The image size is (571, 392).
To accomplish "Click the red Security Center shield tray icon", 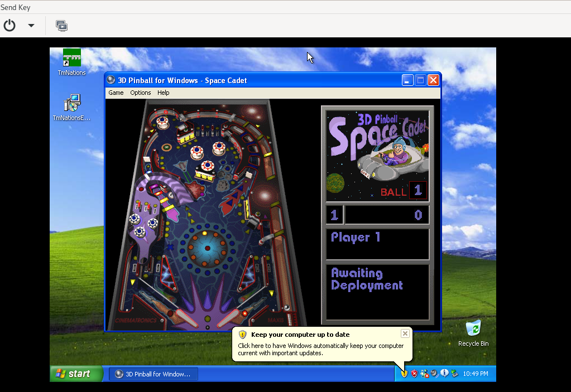I will tap(414, 374).
